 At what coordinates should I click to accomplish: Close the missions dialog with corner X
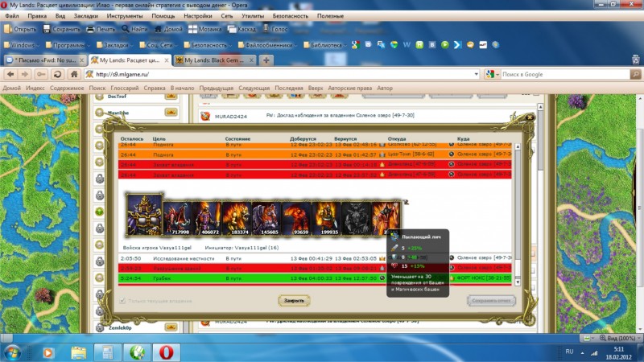point(530,117)
